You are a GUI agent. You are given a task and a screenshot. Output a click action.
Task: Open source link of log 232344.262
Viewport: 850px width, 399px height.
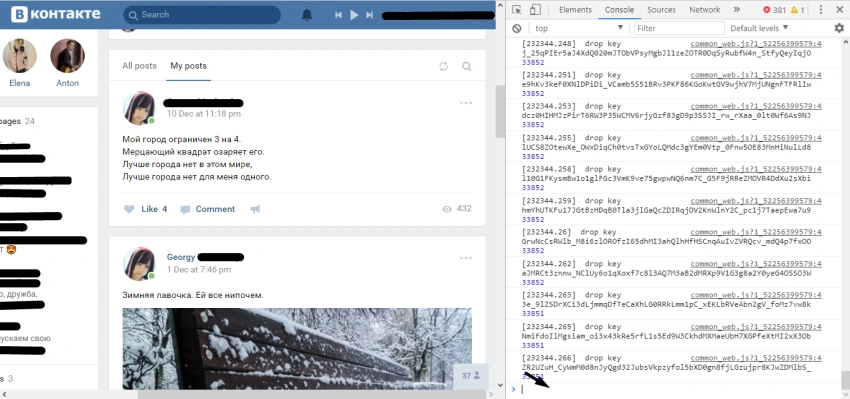756,264
